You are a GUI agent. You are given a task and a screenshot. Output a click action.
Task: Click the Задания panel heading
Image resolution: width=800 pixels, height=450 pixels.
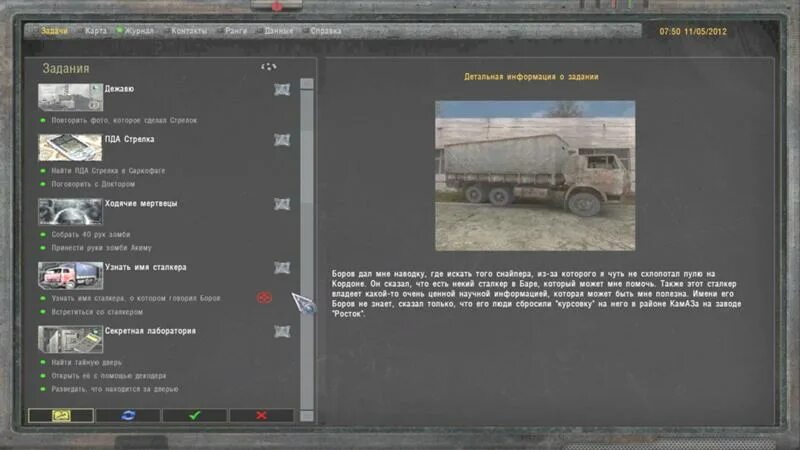(x=66, y=68)
